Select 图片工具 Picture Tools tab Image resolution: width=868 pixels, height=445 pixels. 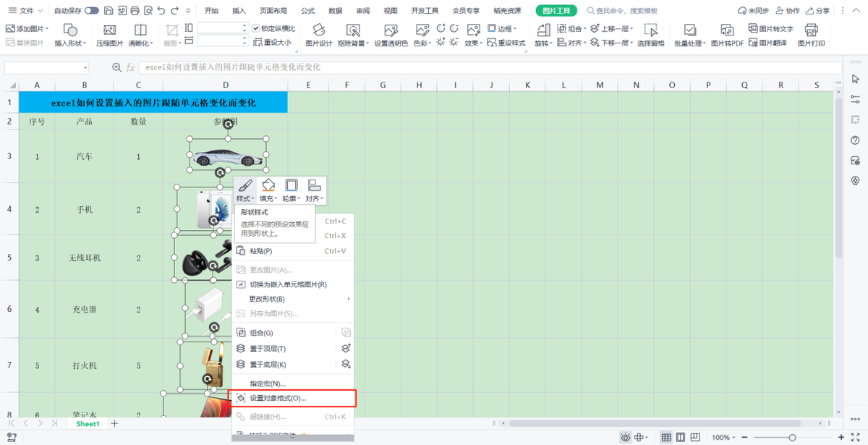[557, 11]
